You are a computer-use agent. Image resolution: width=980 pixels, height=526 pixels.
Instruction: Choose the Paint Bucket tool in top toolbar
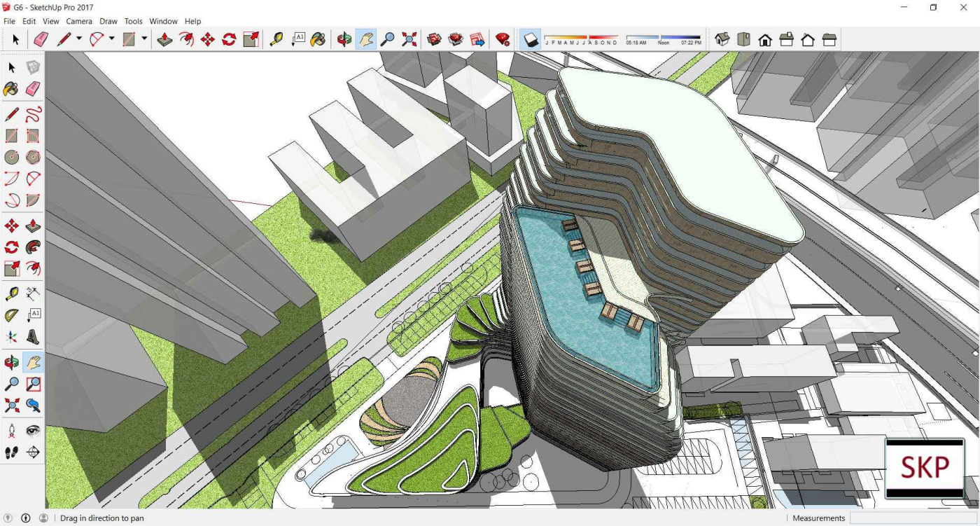point(318,40)
